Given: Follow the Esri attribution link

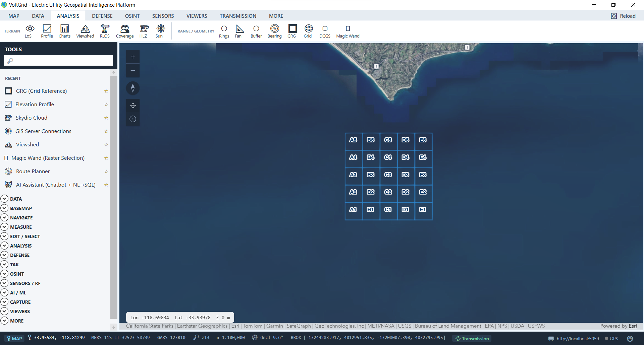Looking at the screenshot, I should (633, 326).
